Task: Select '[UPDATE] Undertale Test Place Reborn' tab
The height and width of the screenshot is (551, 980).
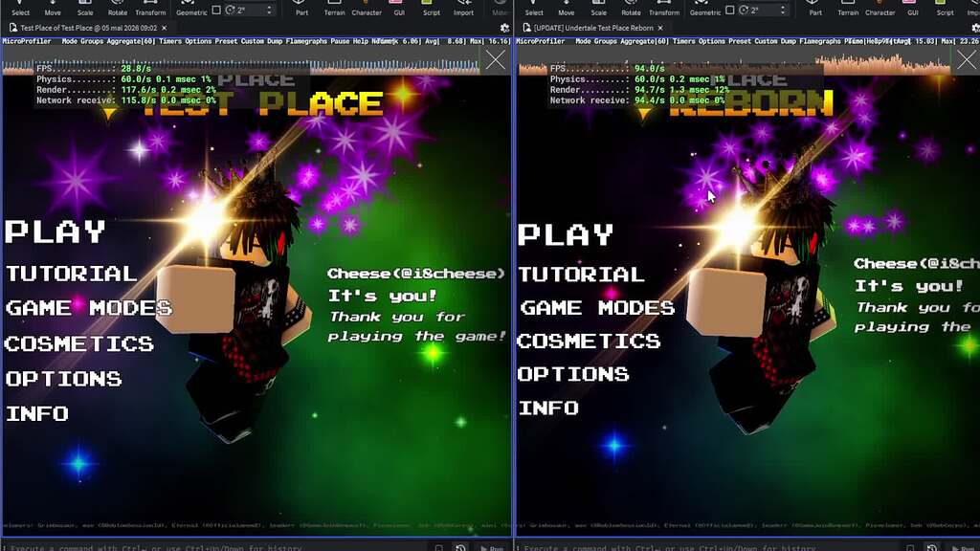Action: [x=593, y=28]
